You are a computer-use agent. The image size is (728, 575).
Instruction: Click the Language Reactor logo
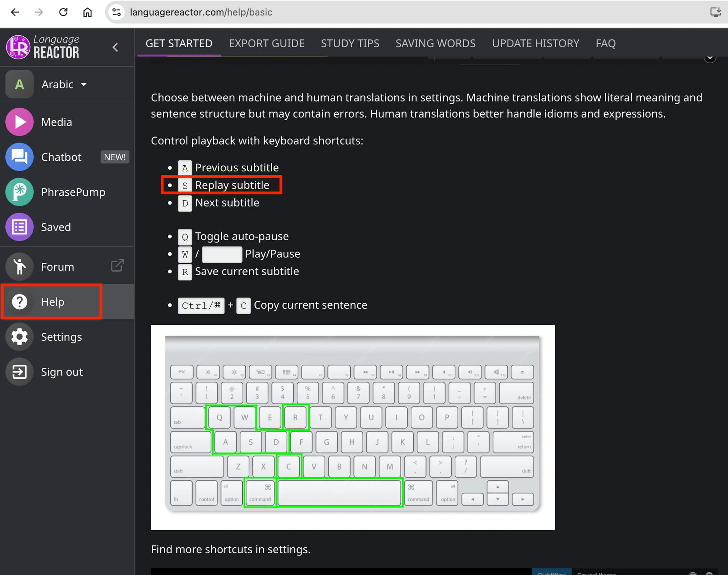click(x=43, y=47)
